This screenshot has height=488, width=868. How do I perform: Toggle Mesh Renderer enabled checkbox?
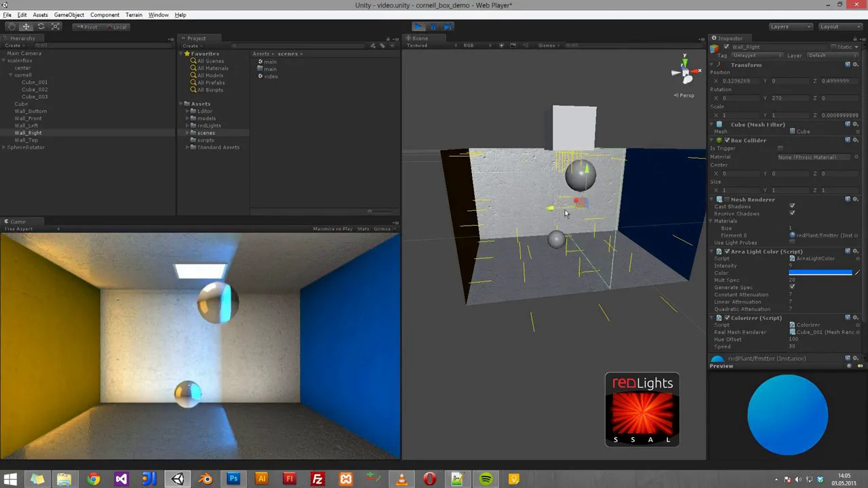coord(727,199)
